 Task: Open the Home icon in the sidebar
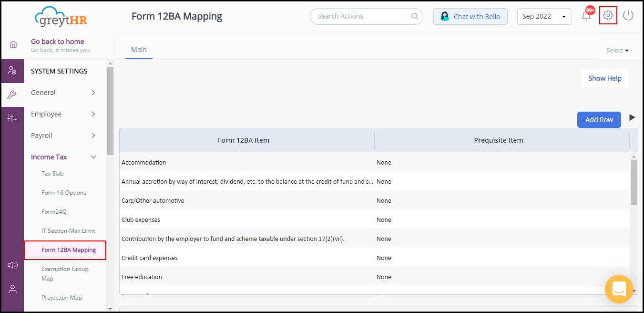pyautogui.click(x=12, y=44)
